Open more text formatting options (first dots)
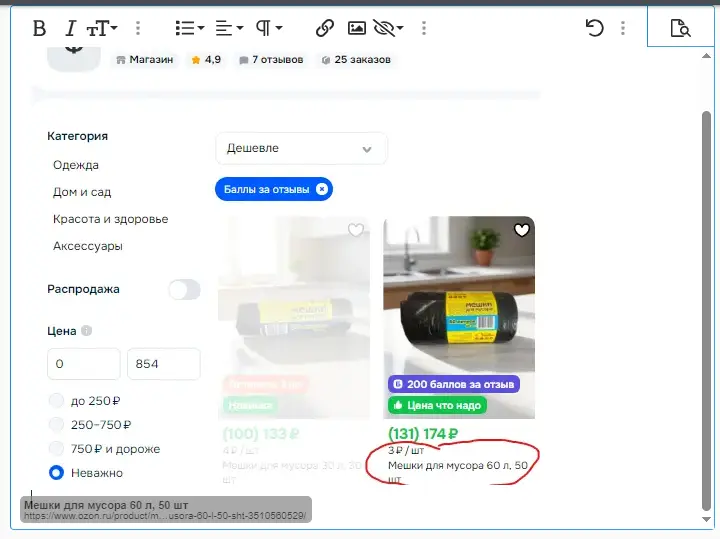 click(x=138, y=28)
